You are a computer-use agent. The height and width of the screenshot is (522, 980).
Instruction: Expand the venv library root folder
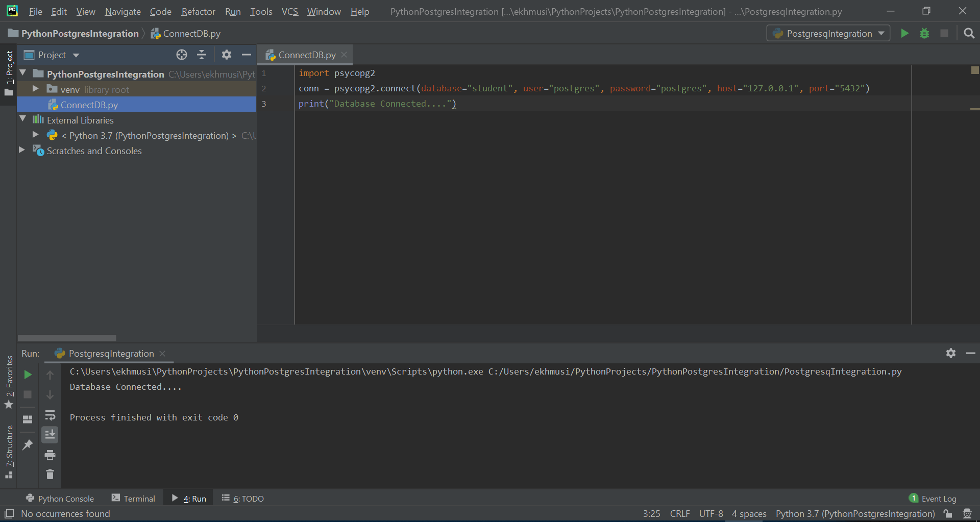coord(36,89)
